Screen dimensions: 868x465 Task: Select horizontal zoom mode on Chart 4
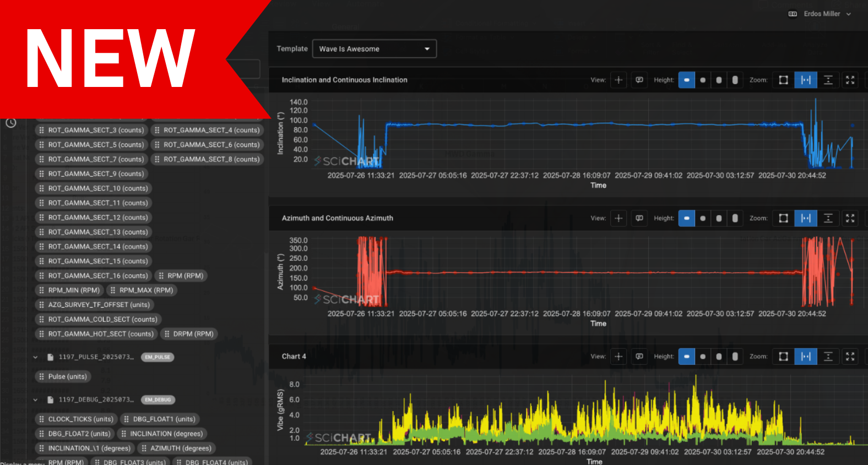tap(806, 356)
